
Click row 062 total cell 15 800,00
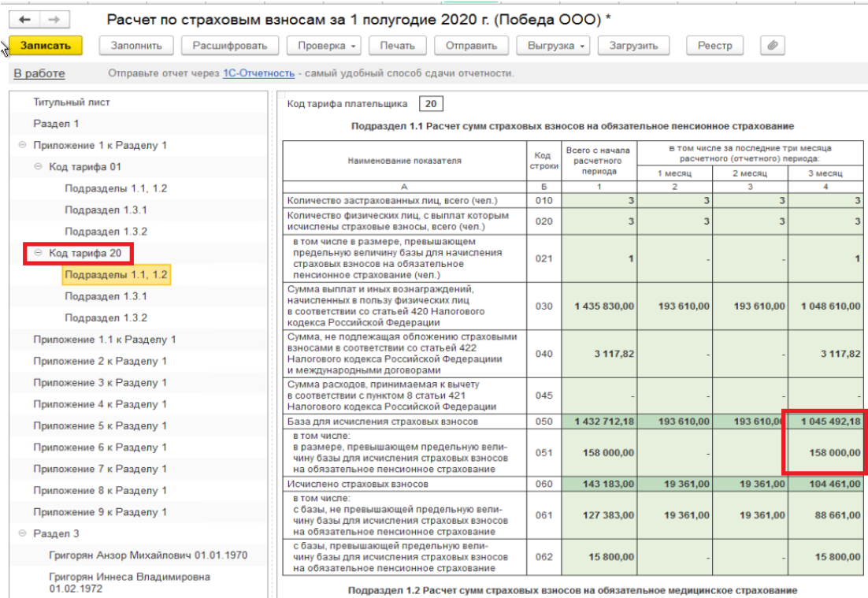(599, 557)
